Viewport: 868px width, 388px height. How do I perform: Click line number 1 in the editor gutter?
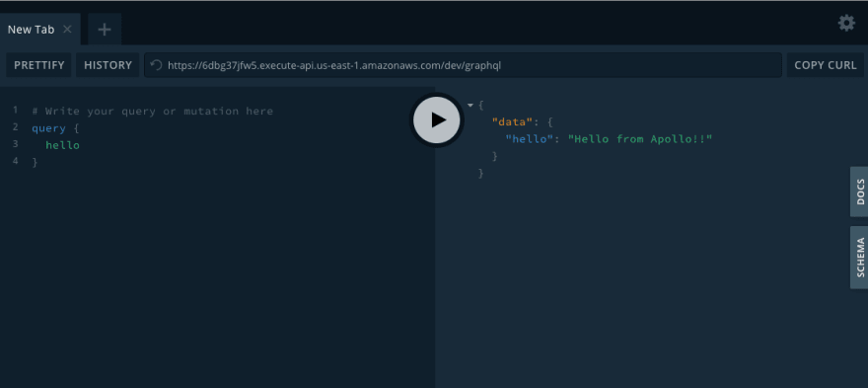pos(16,111)
